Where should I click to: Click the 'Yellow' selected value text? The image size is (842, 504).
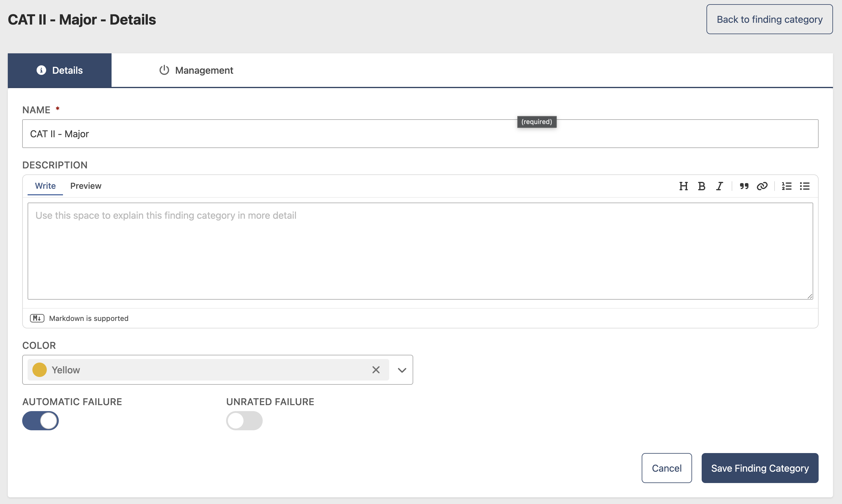tap(66, 370)
